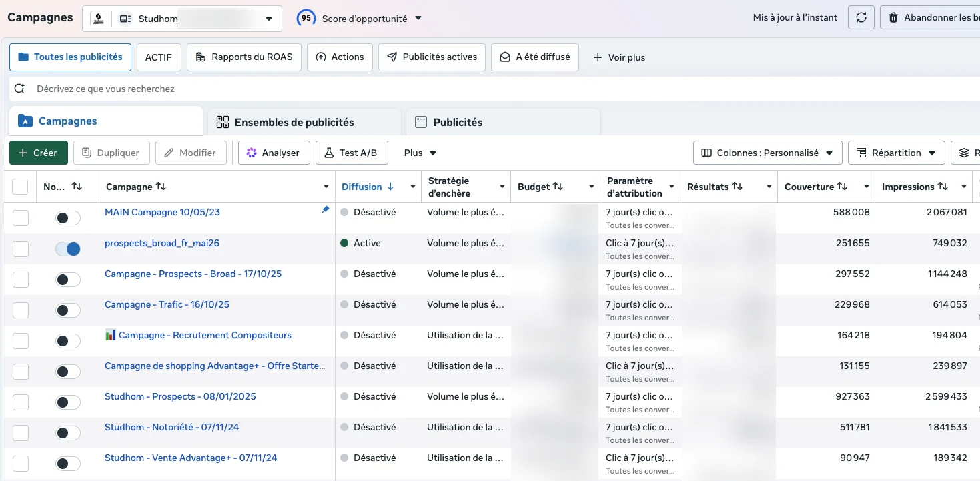Open Paramètre d'attribution column menu arrow
Image resolution: width=980 pixels, height=481 pixels.
(672, 187)
